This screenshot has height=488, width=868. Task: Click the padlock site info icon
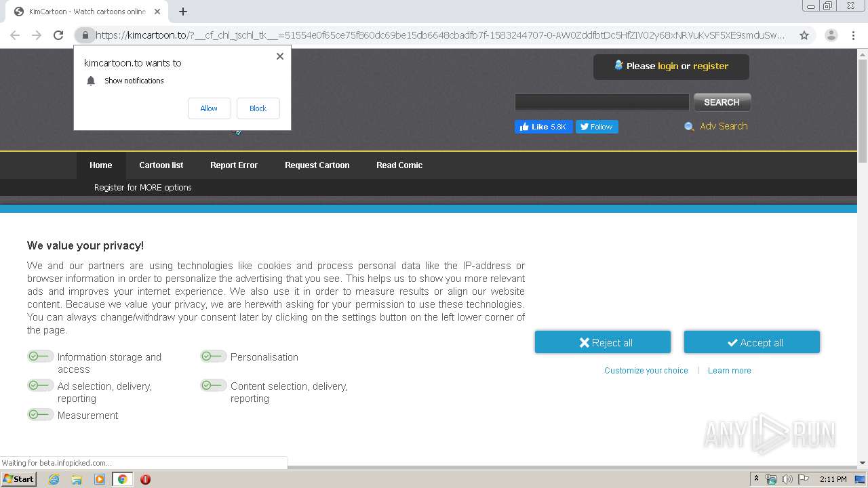(x=85, y=35)
